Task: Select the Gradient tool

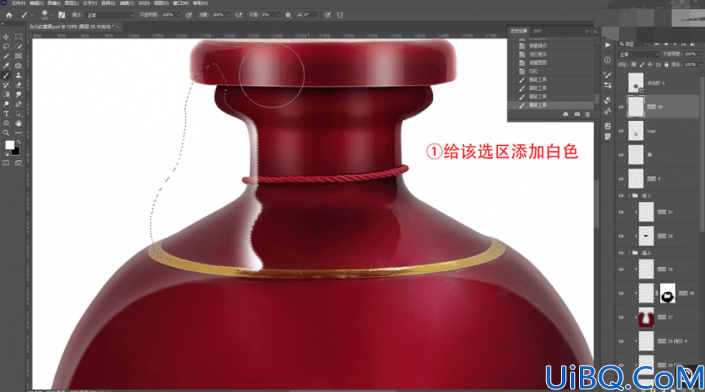Action: click(6, 94)
